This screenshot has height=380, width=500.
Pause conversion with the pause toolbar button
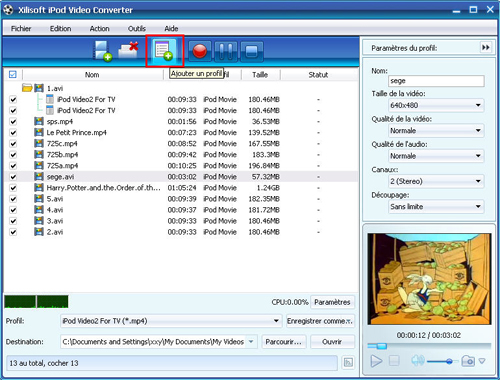[226, 52]
